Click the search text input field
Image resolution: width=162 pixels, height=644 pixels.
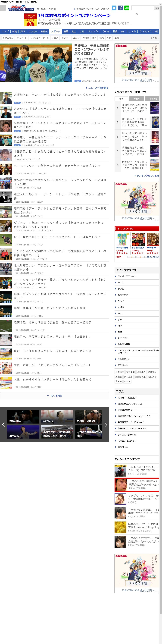143,8
